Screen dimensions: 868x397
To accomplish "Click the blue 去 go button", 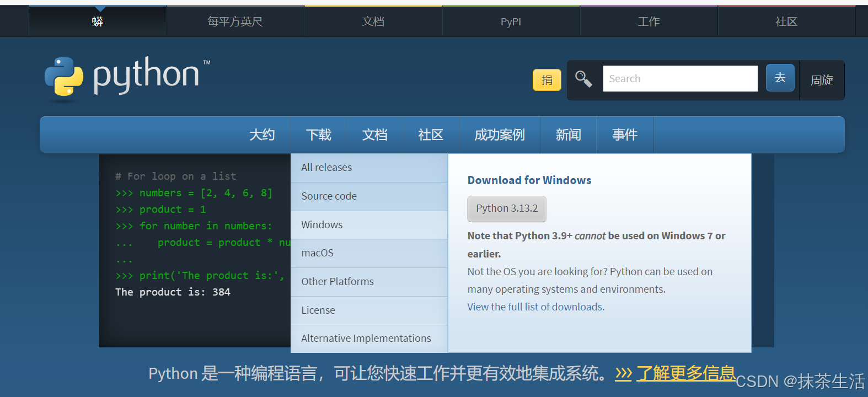I will click(780, 78).
